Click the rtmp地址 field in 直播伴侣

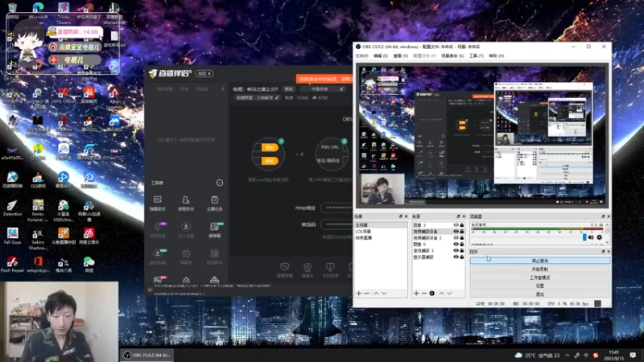coord(336,208)
